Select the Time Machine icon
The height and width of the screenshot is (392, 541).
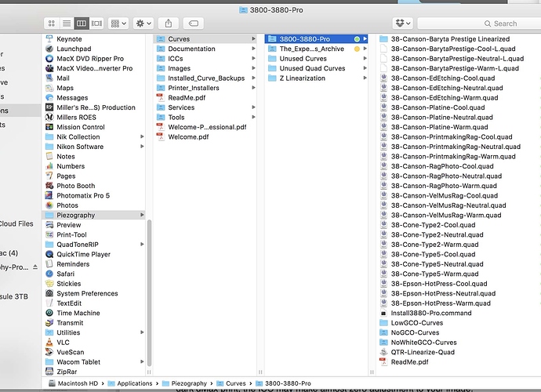point(49,313)
